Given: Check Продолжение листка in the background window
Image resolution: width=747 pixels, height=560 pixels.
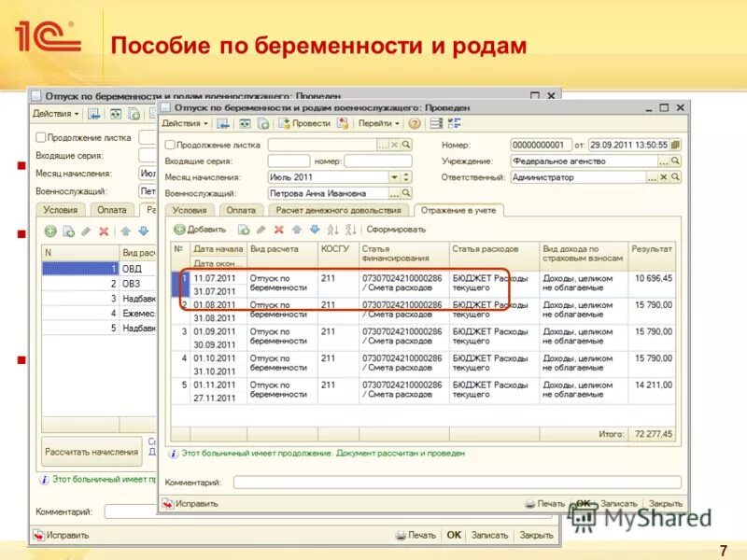Looking at the screenshot, I should 41,135.
